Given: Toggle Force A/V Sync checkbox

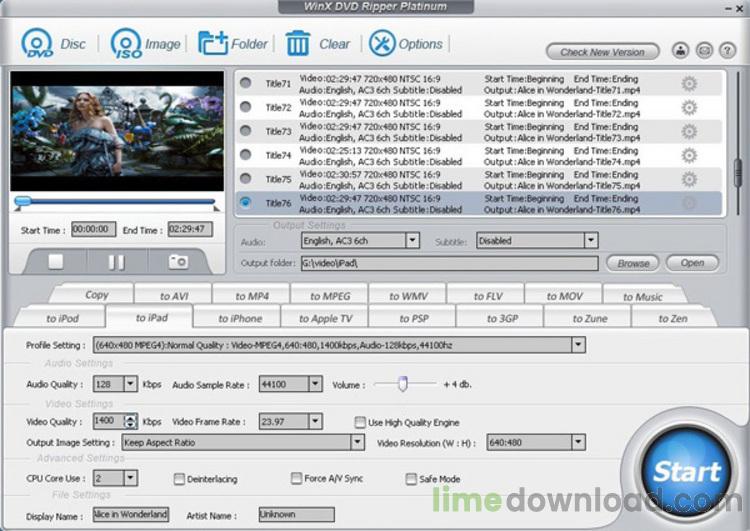Looking at the screenshot, I should click(x=297, y=478).
